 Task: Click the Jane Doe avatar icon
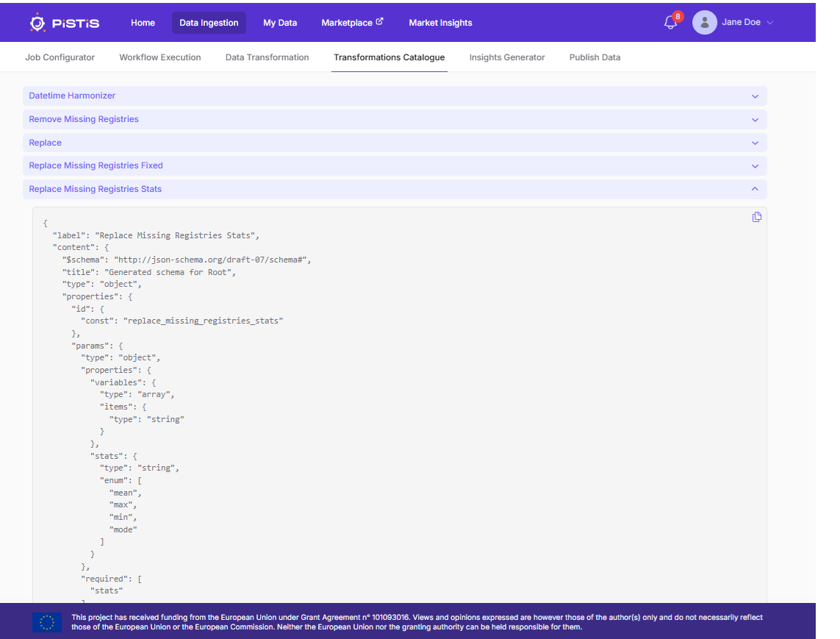(x=705, y=23)
